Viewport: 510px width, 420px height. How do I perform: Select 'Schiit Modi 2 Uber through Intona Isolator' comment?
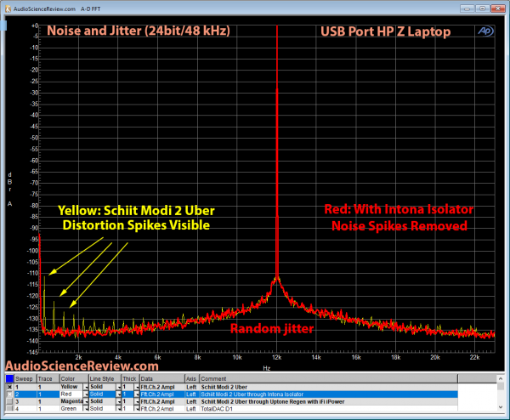[252, 394]
